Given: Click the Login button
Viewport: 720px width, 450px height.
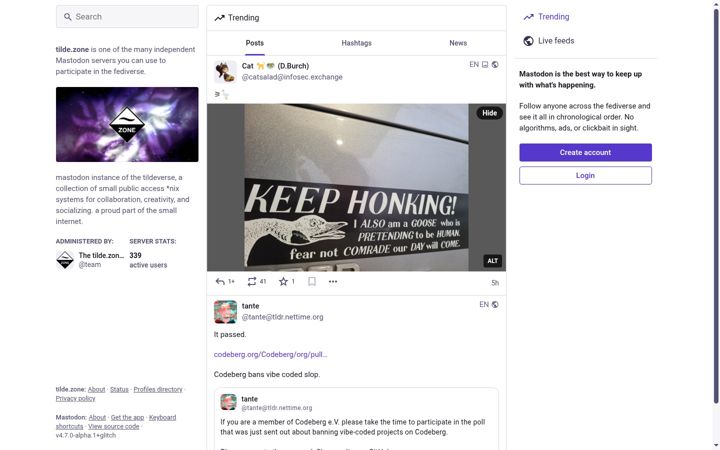Looking at the screenshot, I should (x=585, y=175).
